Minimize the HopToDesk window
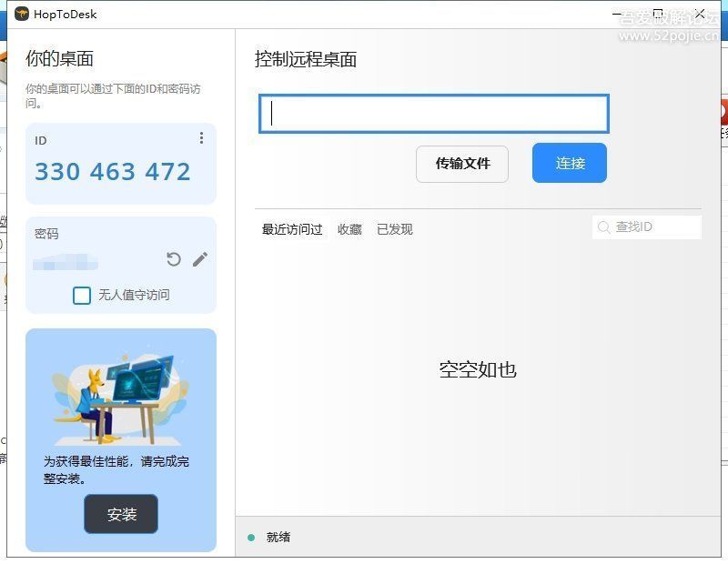This screenshot has width=728, height=564. (x=617, y=14)
